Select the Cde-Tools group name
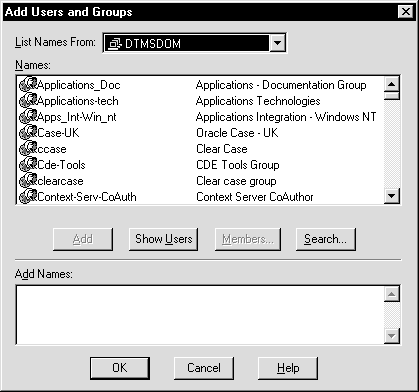 [61, 165]
